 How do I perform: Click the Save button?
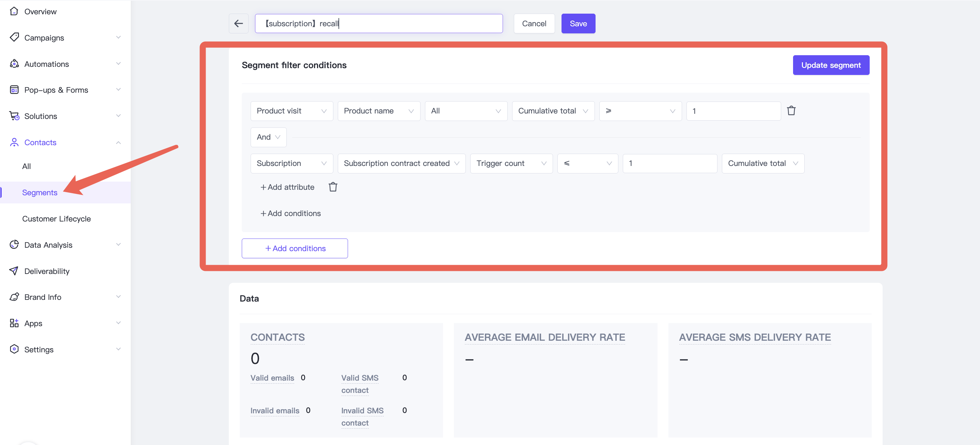pos(578,24)
